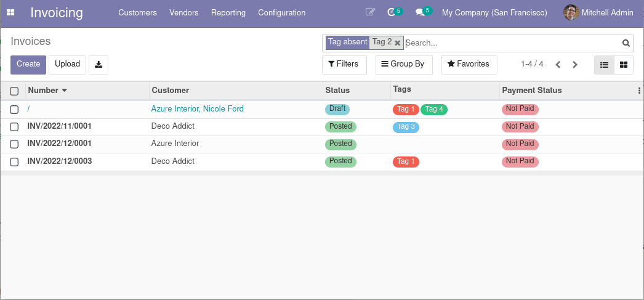
Task: Open the Filters dropdown
Action: [x=344, y=65]
